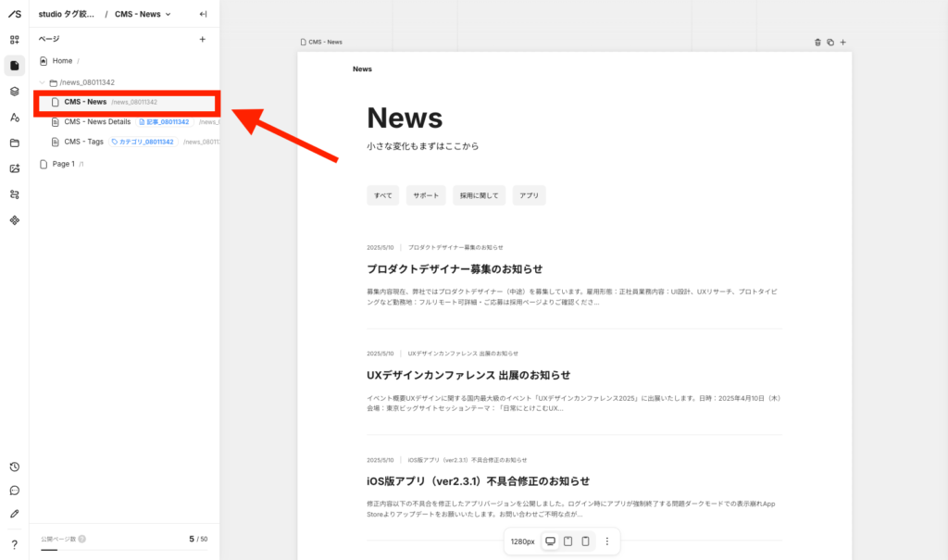Add new page with plus button

point(203,39)
